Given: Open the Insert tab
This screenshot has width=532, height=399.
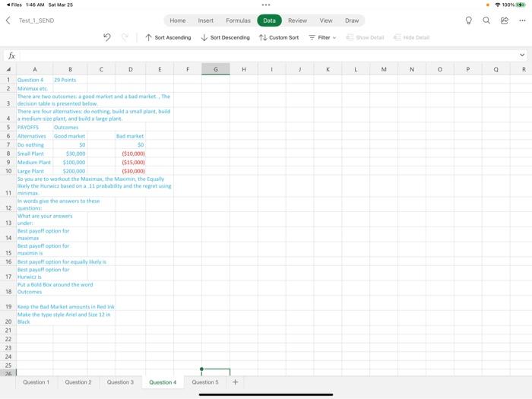Looking at the screenshot, I should 206,21.
